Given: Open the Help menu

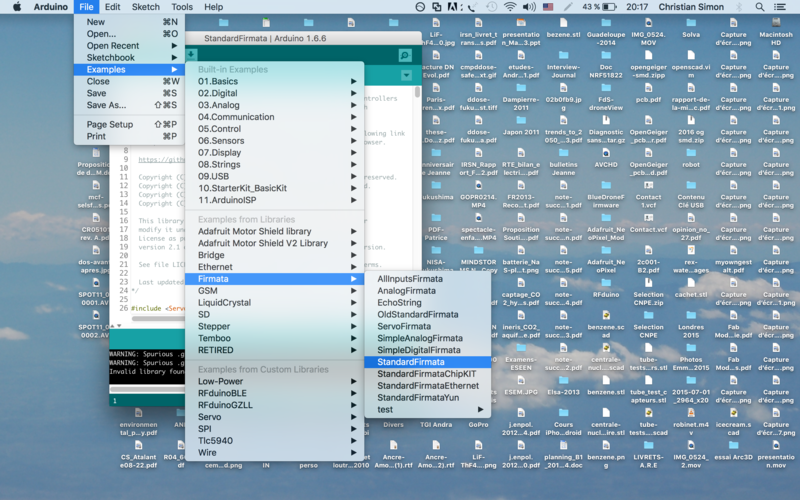Looking at the screenshot, I should (213, 7).
